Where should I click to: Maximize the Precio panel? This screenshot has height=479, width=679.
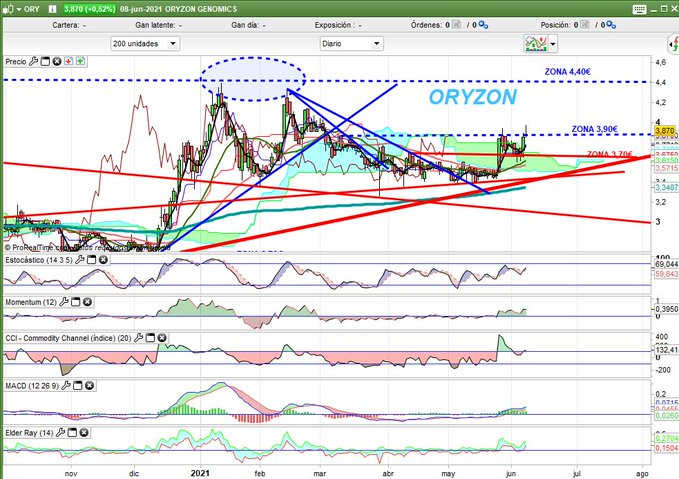click(x=45, y=61)
